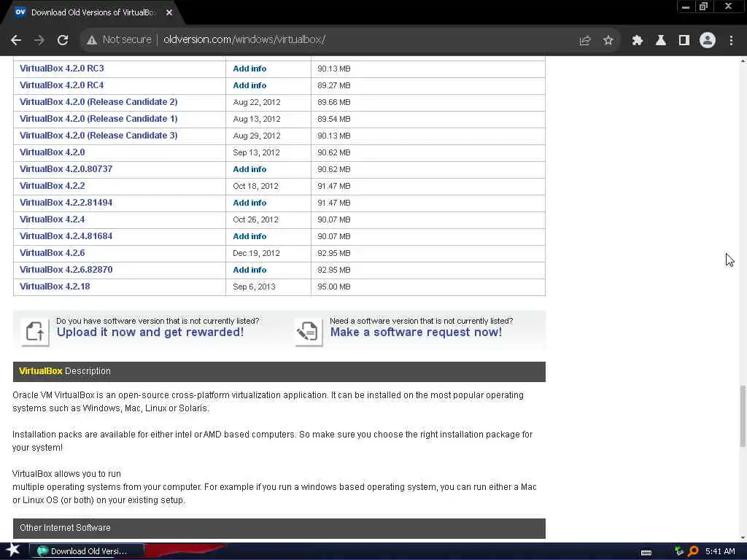This screenshot has width=747, height=560.
Task: Open the VirtualBox 4.2.18 link
Action: pos(55,286)
